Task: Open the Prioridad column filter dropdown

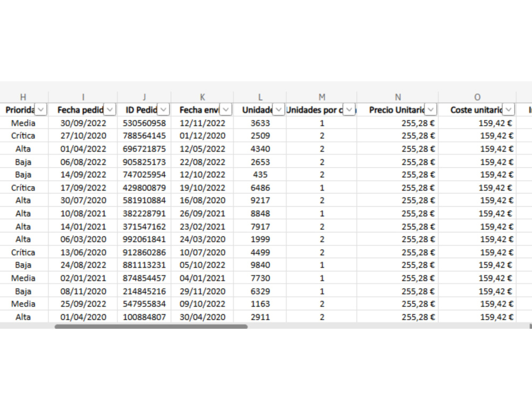Action: tap(41, 110)
